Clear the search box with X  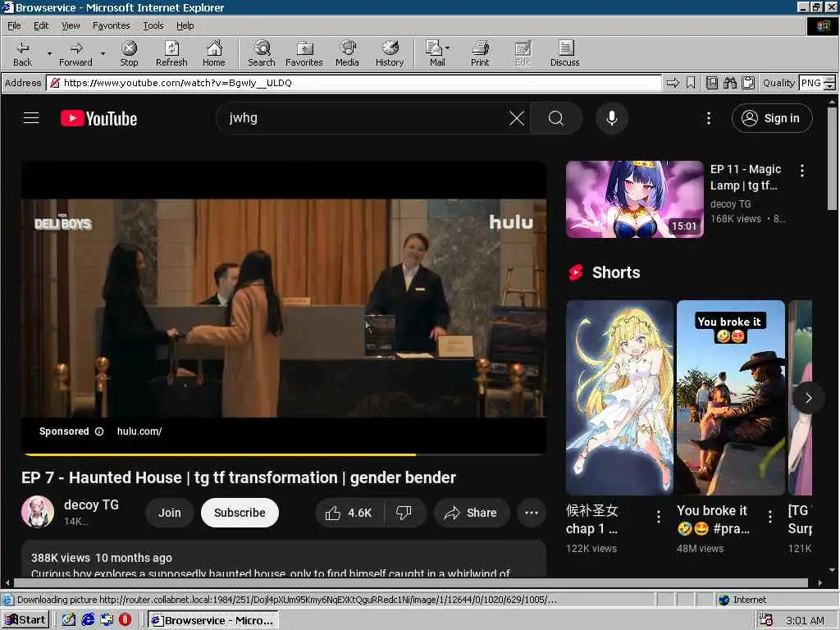[517, 118]
